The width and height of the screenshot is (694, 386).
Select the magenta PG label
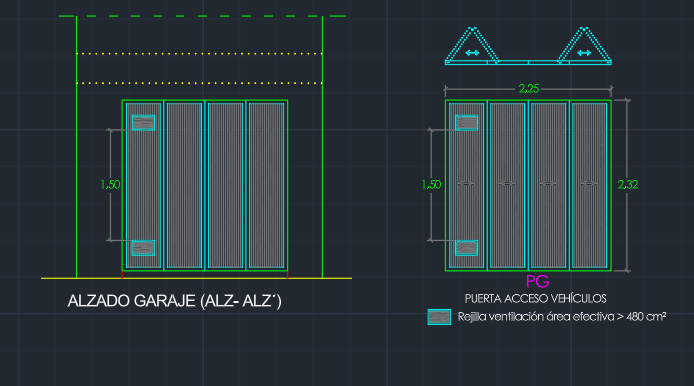[538, 282]
